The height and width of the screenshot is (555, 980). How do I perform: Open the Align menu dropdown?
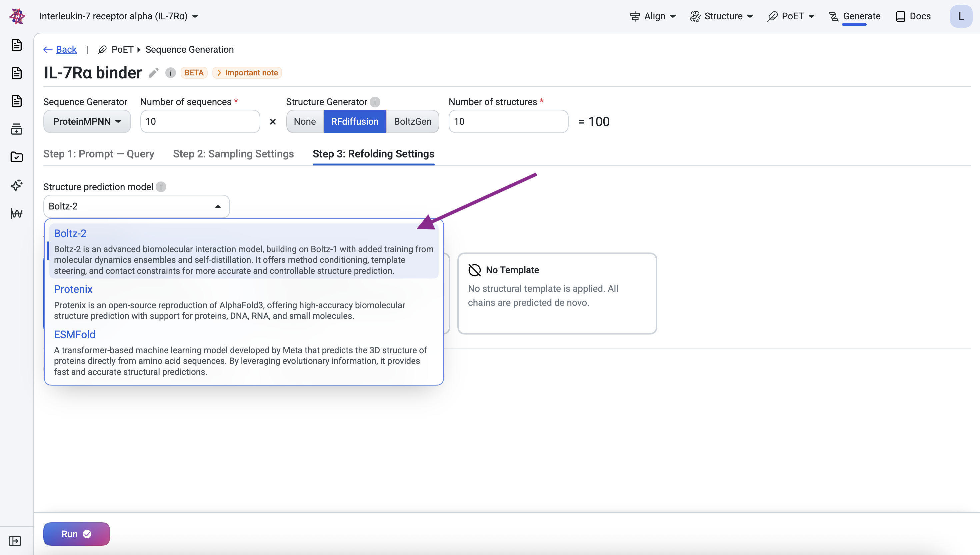pos(653,16)
